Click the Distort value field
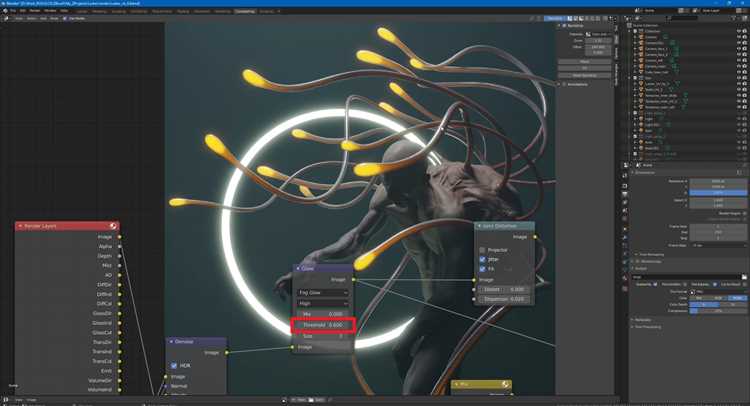This screenshot has height=406, width=750. pos(504,289)
